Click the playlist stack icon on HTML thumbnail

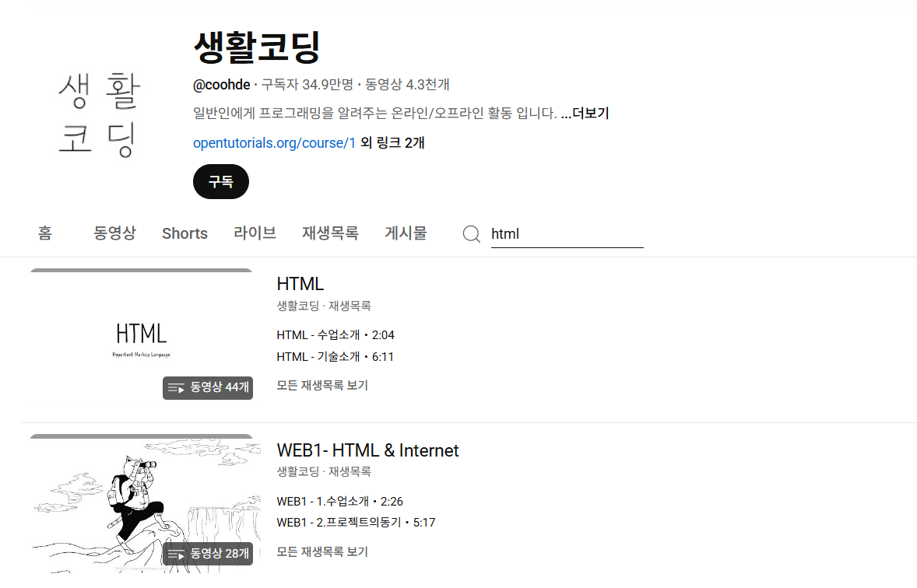click(x=174, y=387)
